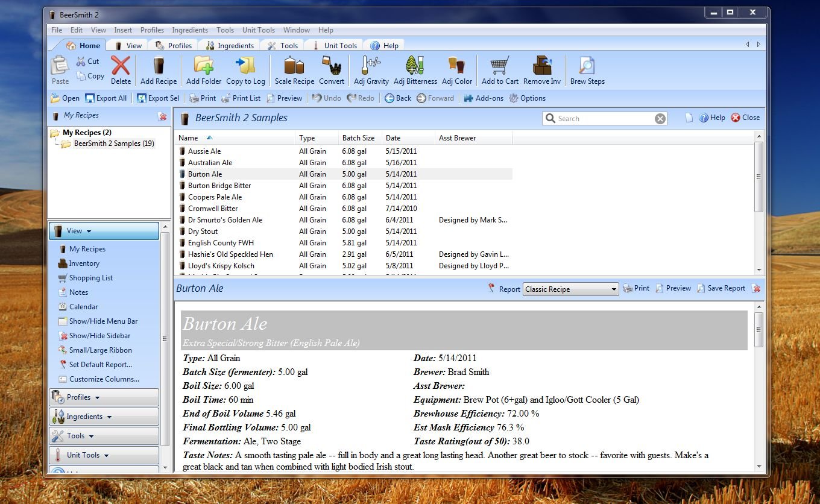The image size is (820, 504).
Task: Click the Add Recipe beer glass icon
Action: point(159,66)
